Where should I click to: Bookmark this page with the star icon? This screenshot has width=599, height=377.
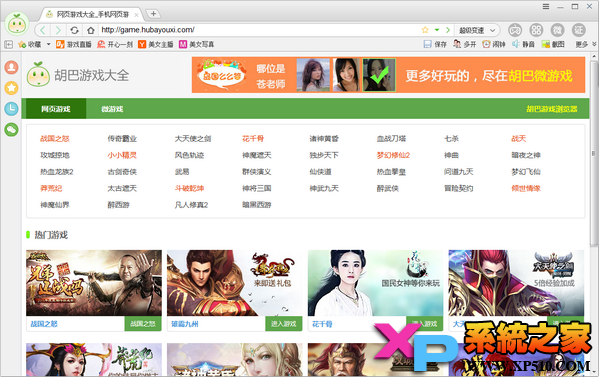pyautogui.click(x=425, y=30)
